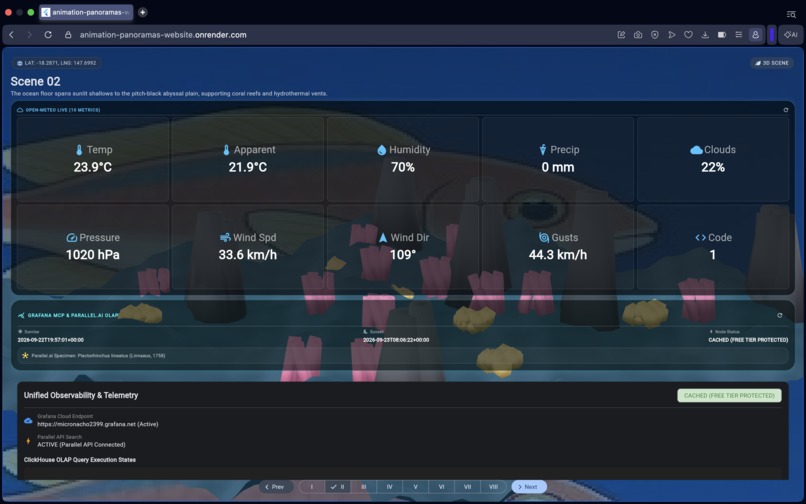The height and width of the screenshot is (504, 806).
Task: Click the gauge icon on Pressure card
Action: coord(71,238)
